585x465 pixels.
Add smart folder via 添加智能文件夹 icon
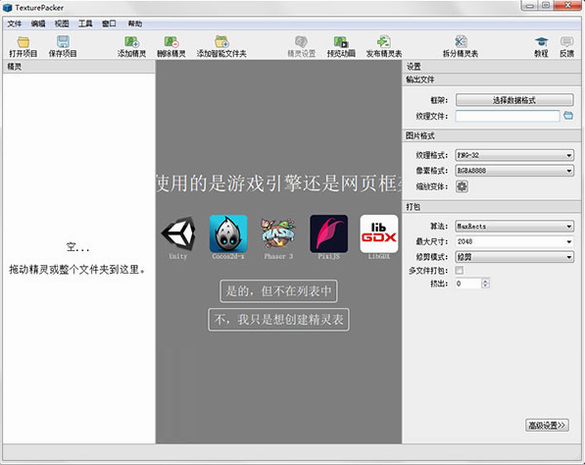[222, 47]
